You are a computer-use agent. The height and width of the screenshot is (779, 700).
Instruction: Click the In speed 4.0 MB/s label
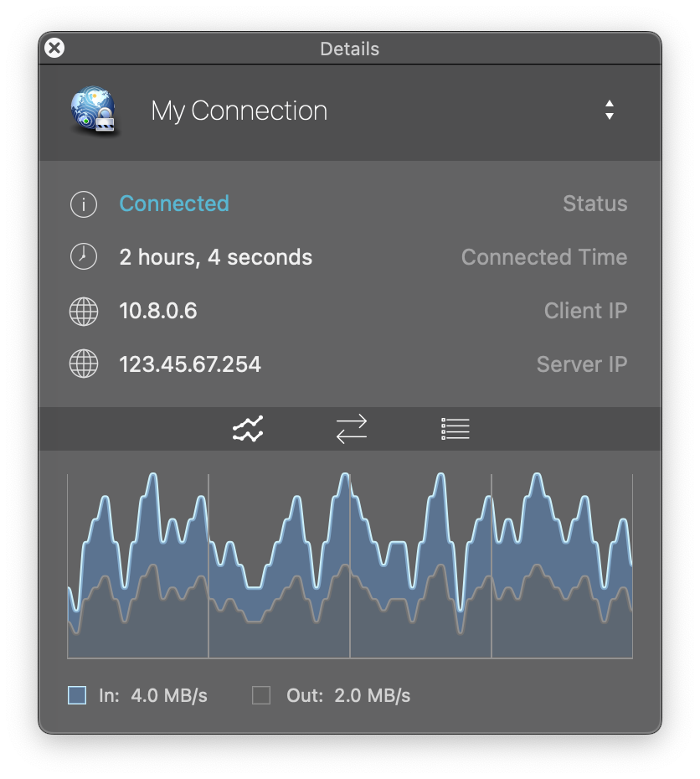pos(168,695)
